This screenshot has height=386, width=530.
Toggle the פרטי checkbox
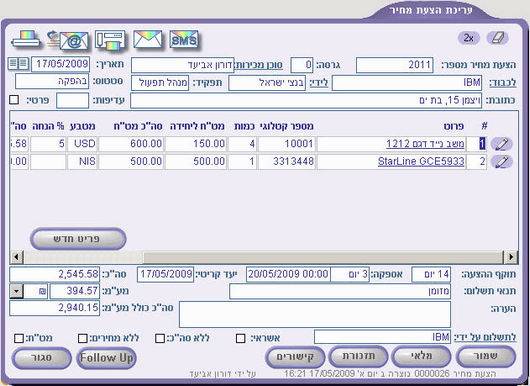[x=14, y=100]
